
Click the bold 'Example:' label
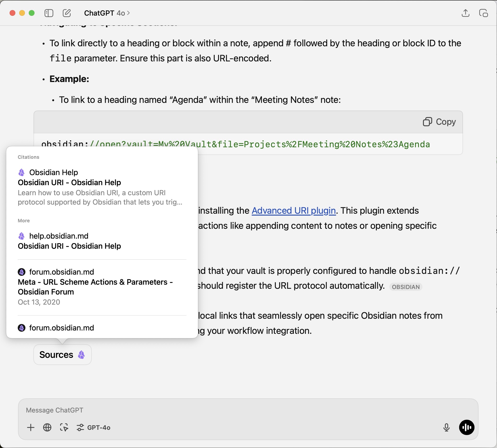(x=69, y=79)
